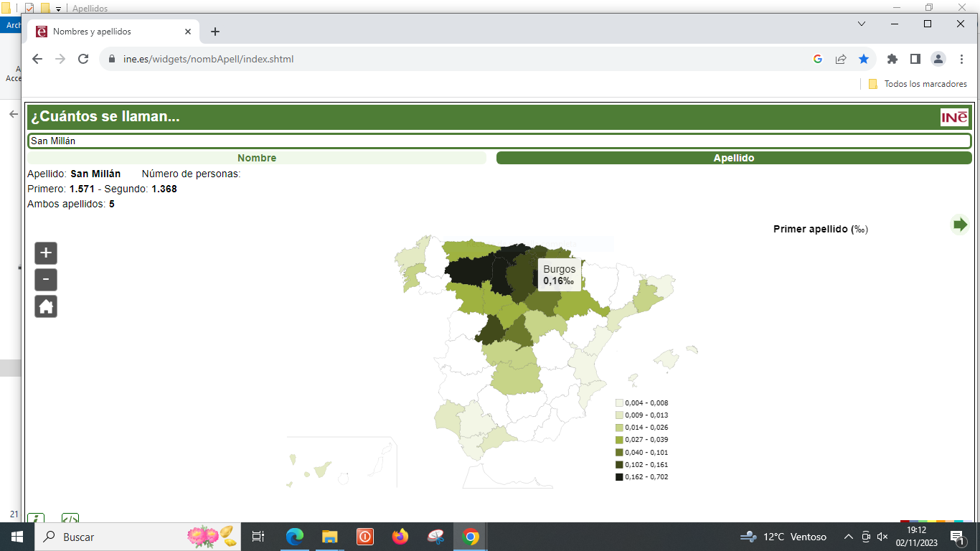Zoom out of the map
980x551 pixels.
pos(46,280)
